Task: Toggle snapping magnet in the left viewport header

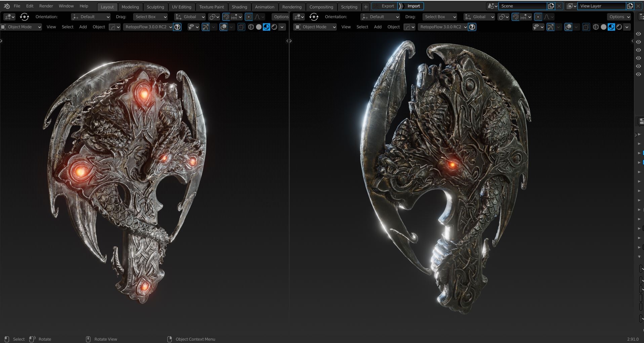Action: 226,17
